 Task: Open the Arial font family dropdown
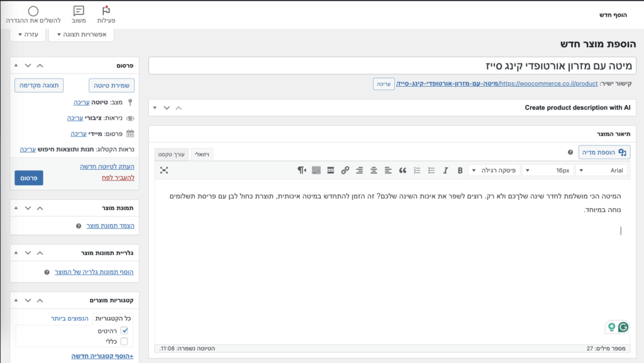pyautogui.click(x=601, y=170)
